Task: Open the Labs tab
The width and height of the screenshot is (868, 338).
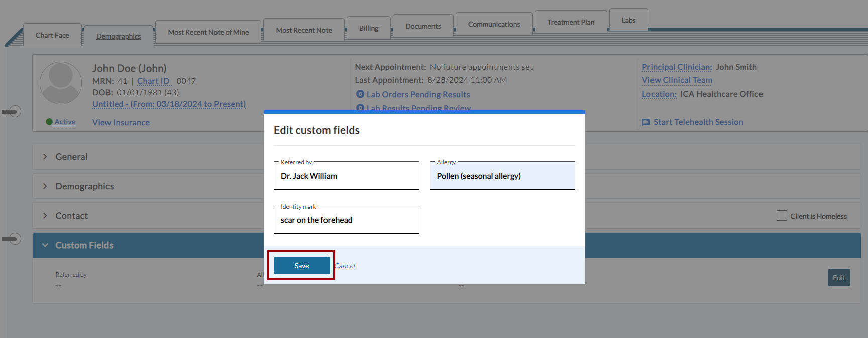Action: (x=628, y=20)
